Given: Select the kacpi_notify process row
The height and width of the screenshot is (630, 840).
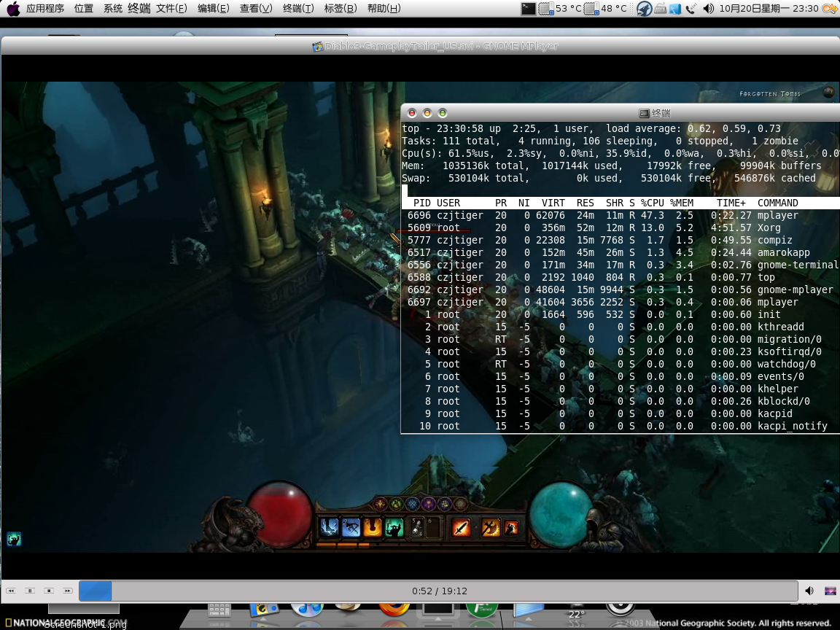Looking at the screenshot, I should pos(621,426).
